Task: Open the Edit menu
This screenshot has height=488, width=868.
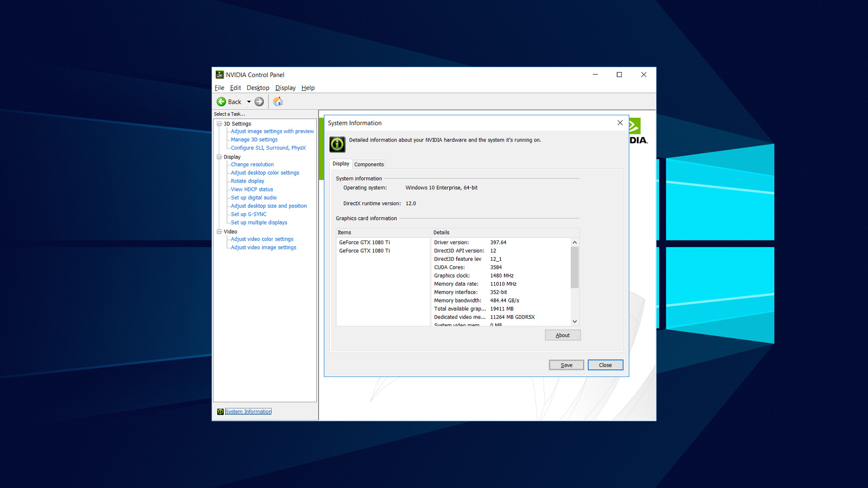Action: (235, 88)
